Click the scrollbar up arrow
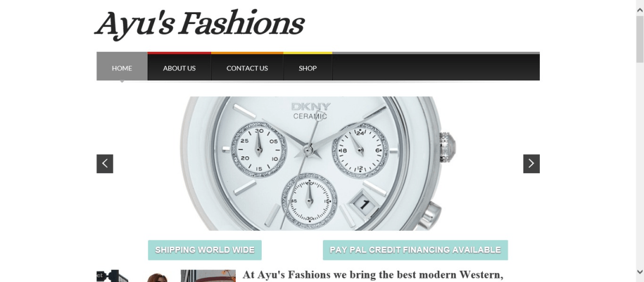 [640, 9]
